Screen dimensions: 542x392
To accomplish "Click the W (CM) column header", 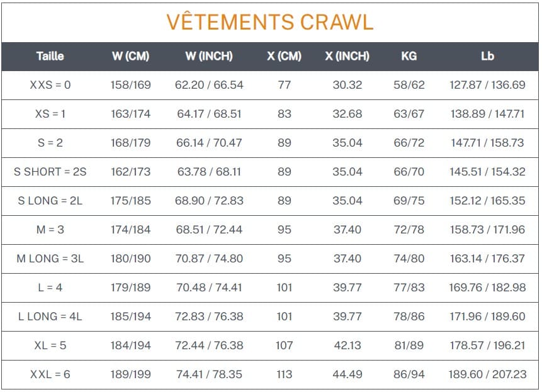I will point(131,56).
